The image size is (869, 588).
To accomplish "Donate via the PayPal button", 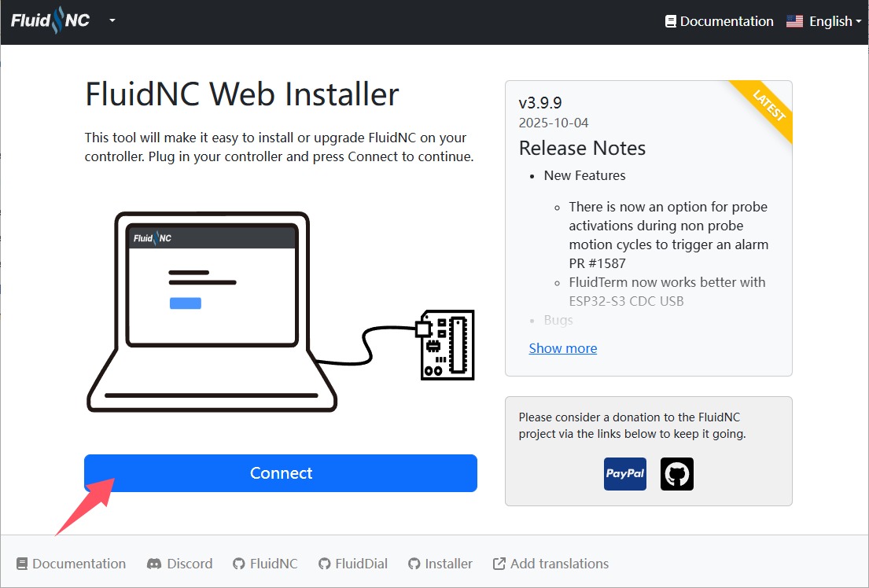I will point(624,474).
